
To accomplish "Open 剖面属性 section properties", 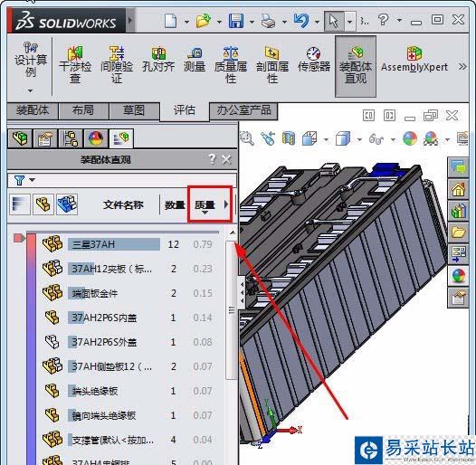I will coord(272,65).
